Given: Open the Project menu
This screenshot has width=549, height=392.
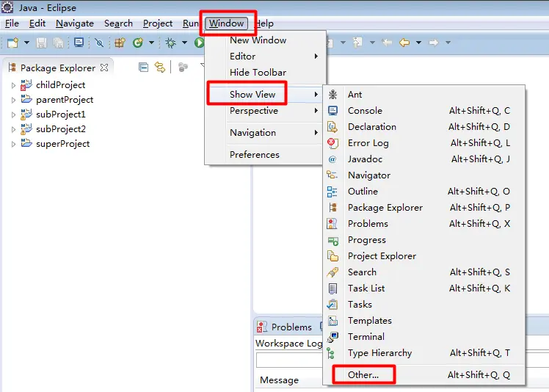Looking at the screenshot, I should (158, 23).
